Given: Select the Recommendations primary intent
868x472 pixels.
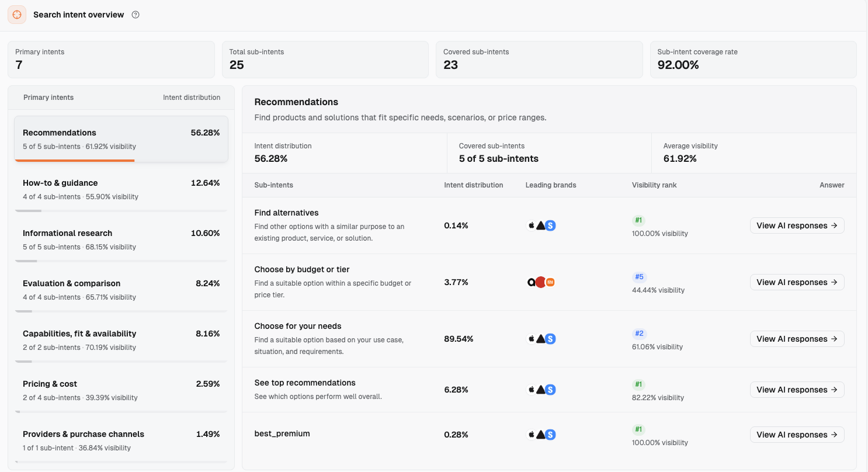Looking at the screenshot, I should tap(121, 139).
